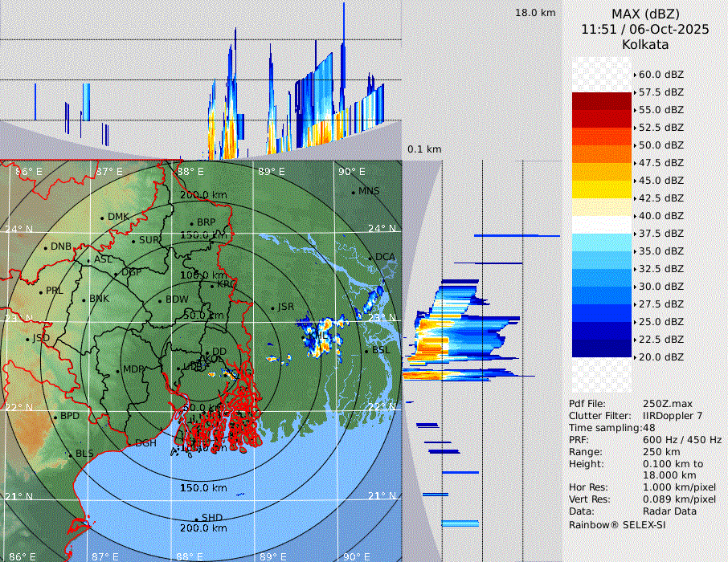Select the BSL station marker
Viewport: 728px width, 562px height.
(366, 352)
